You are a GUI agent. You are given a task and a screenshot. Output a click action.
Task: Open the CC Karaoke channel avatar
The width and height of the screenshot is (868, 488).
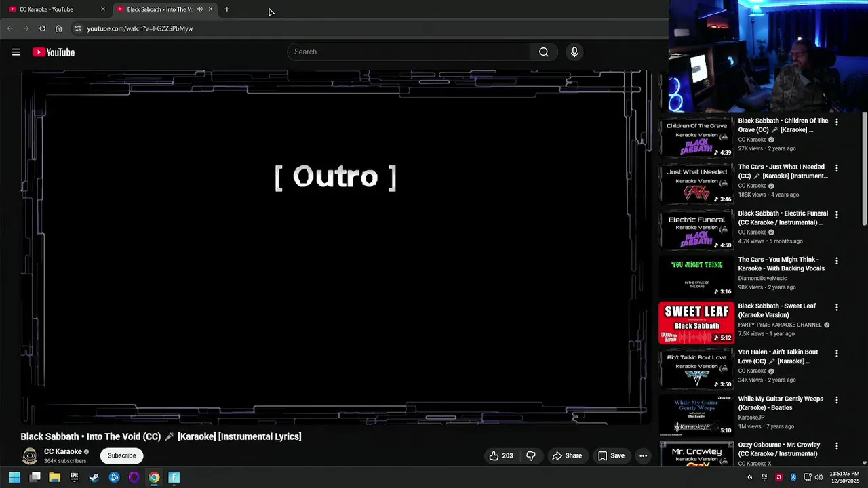click(30, 456)
